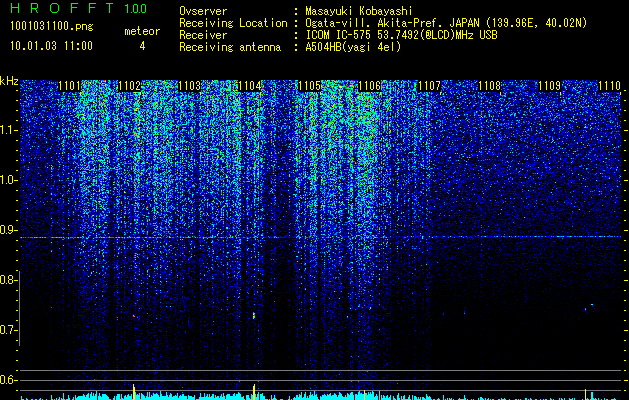Click the 1106 time marker
The image size is (629, 400).
369,86
